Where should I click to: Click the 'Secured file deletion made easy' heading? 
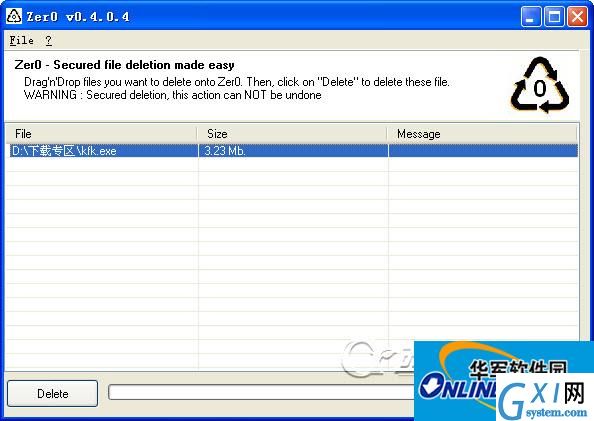(x=144, y=65)
